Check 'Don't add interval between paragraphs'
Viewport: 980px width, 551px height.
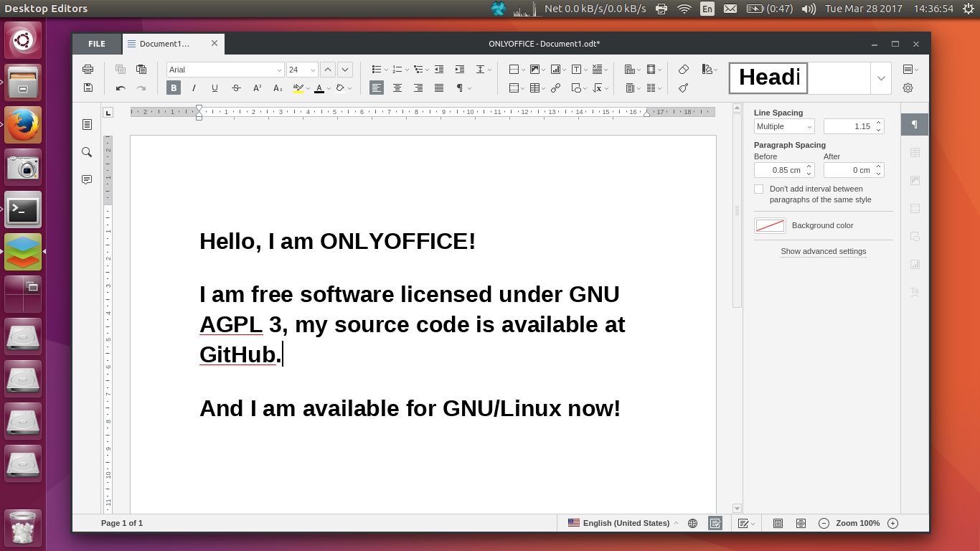[x=758, y=189]
